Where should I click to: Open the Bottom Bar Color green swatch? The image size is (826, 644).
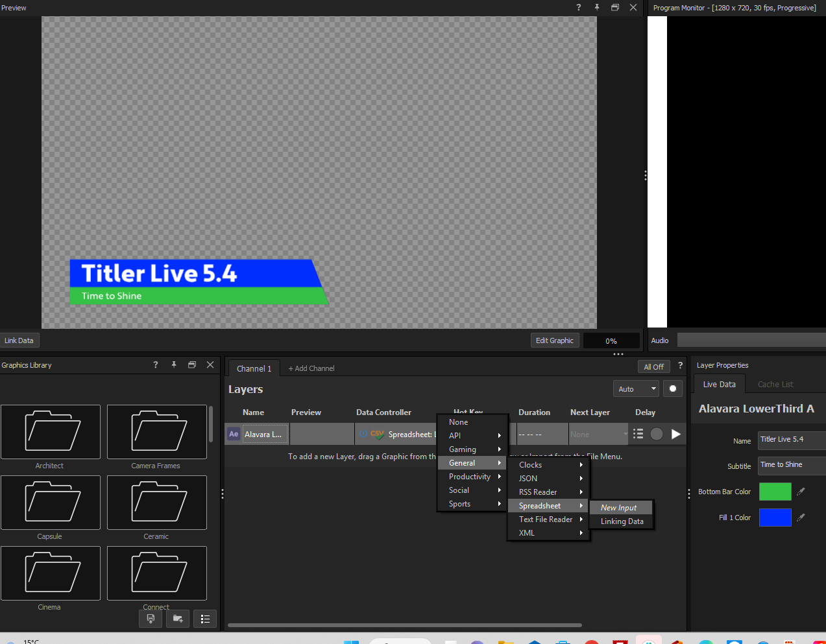point(775,492)
